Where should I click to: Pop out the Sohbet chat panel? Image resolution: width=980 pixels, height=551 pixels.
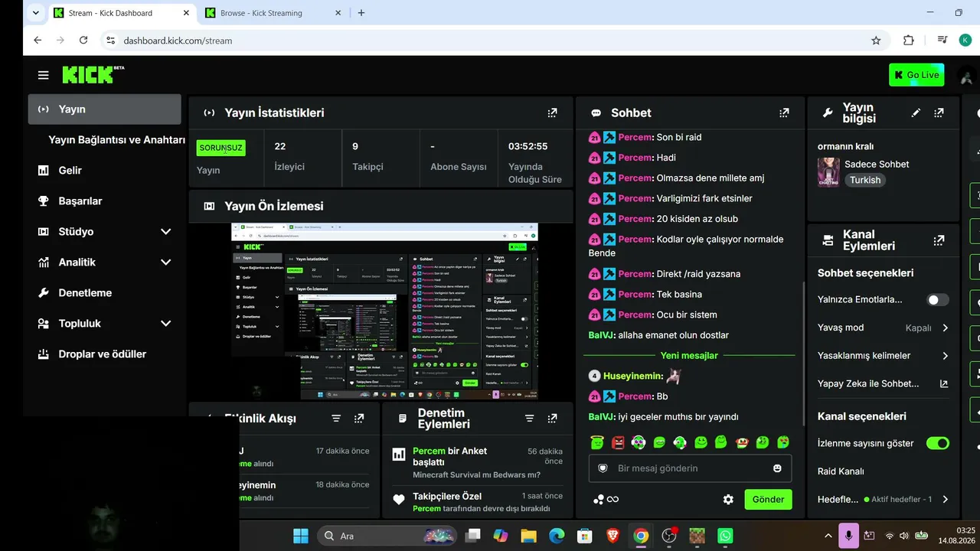[x=784, y=112]
